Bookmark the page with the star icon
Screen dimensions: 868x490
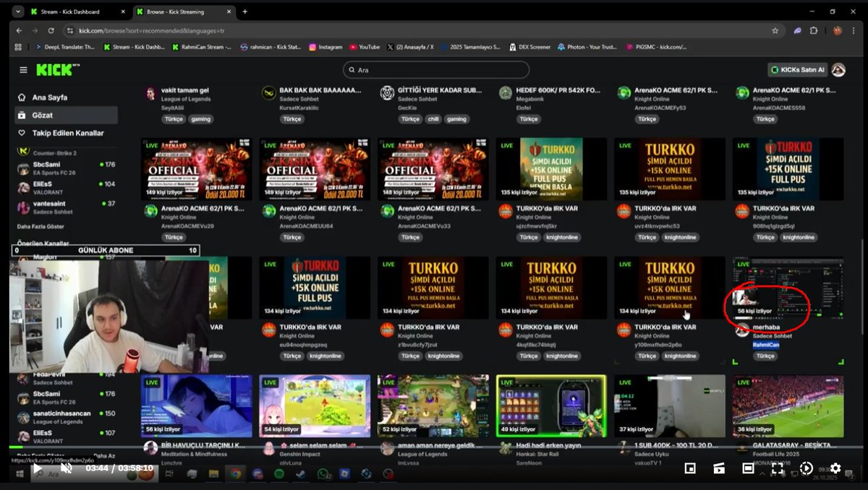pyautogui.click(x=775, y=30)
